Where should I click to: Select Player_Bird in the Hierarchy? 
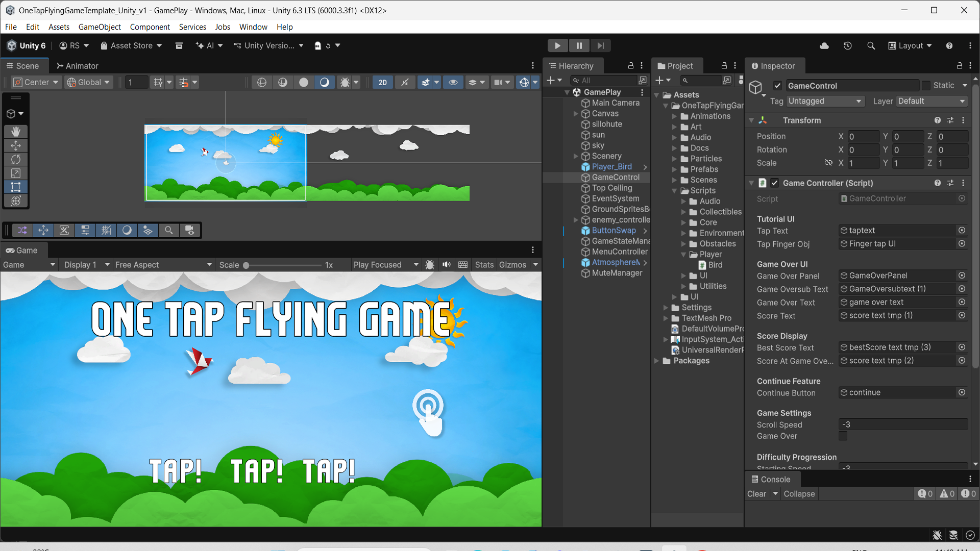click(x=611, y=166)
